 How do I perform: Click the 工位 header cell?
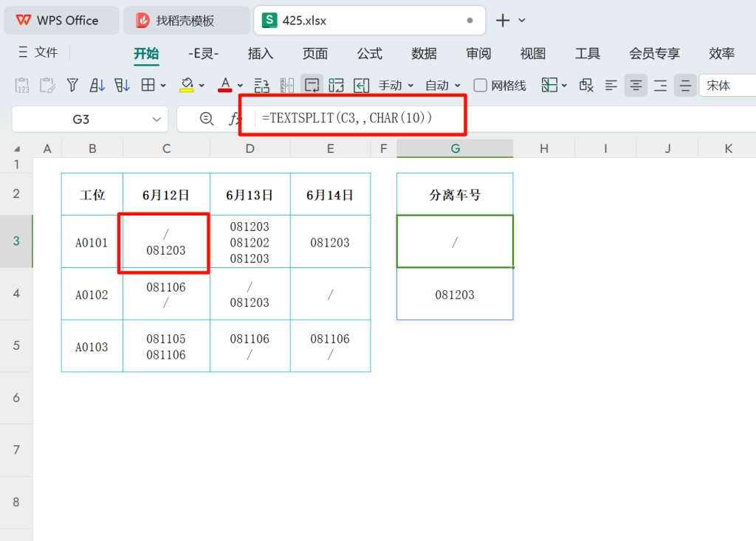point(92,195)
